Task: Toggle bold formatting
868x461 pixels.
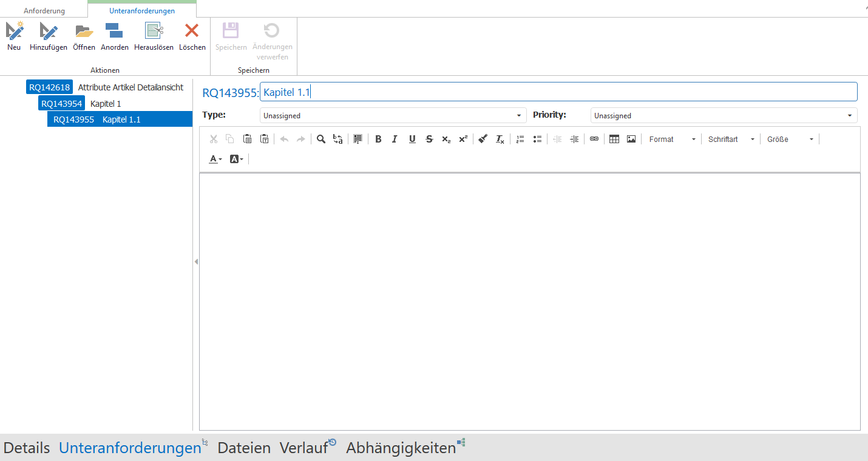Action: (378, 139)
